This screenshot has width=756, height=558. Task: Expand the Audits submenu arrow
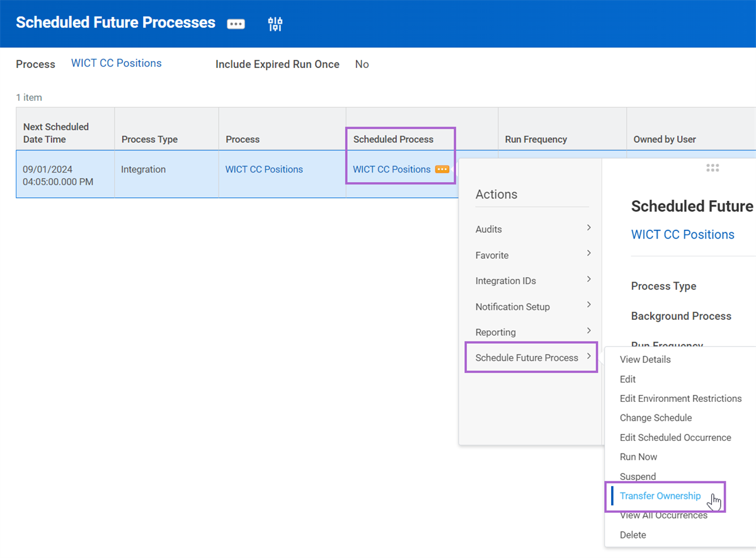[x=589, y=227]
